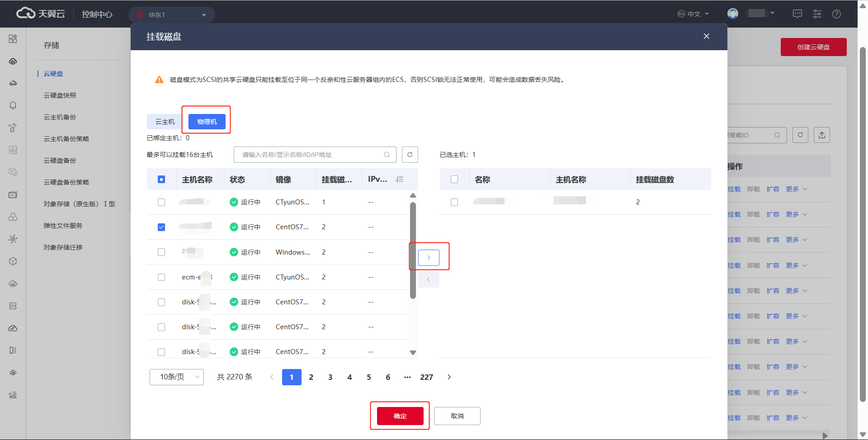Expand the 华东1 region selector

(172, 15)
